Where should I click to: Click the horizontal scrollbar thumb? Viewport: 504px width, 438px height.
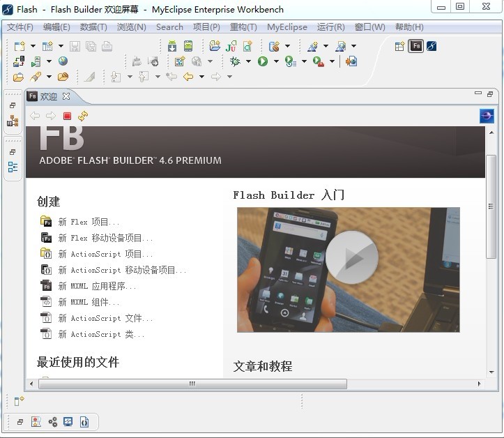tap(192, 384)
